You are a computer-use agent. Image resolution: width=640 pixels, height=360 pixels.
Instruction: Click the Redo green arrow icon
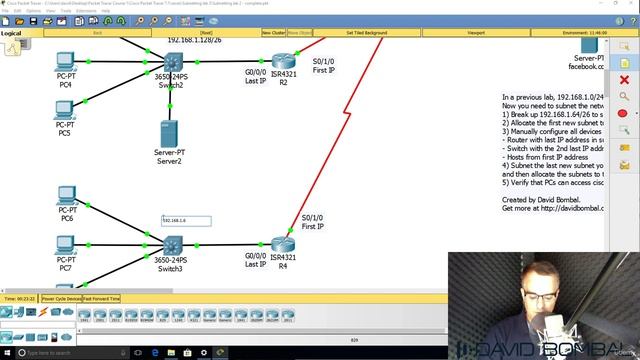point(121,21)
